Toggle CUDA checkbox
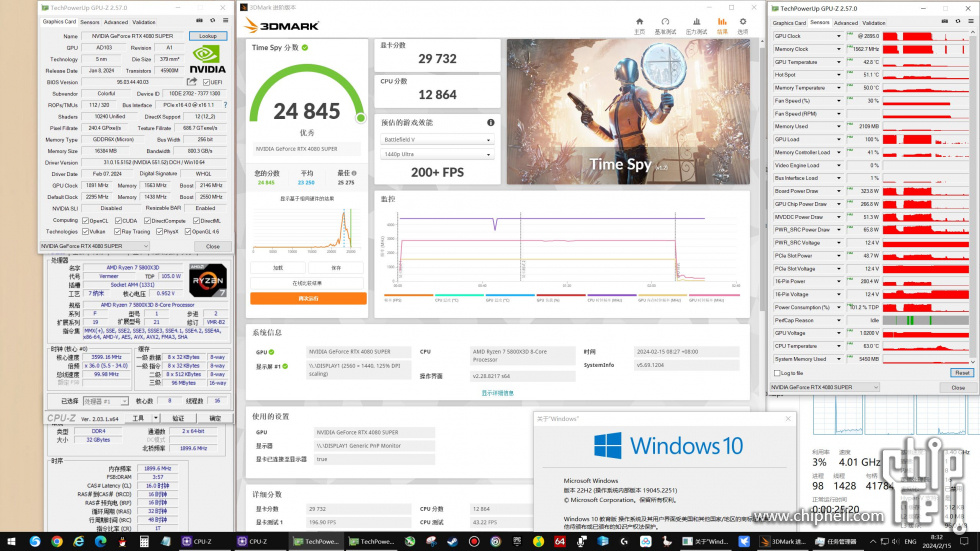The width and height of the screenshot is (980, 551). tap(118, 221)
